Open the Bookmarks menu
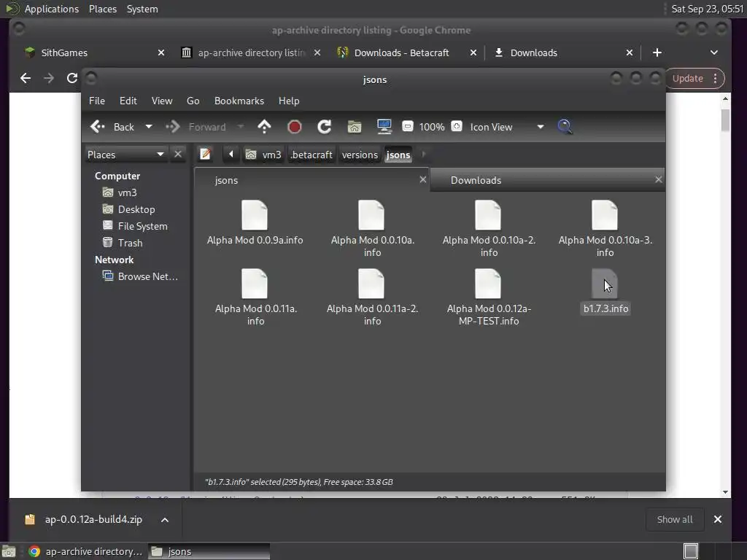Screen dimensions: 747x560 pyautogui.click(x=239, y=101)
